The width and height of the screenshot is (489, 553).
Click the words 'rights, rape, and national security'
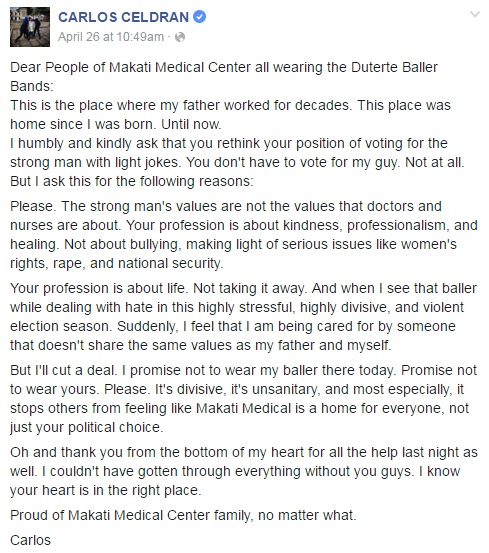(117, 263)
